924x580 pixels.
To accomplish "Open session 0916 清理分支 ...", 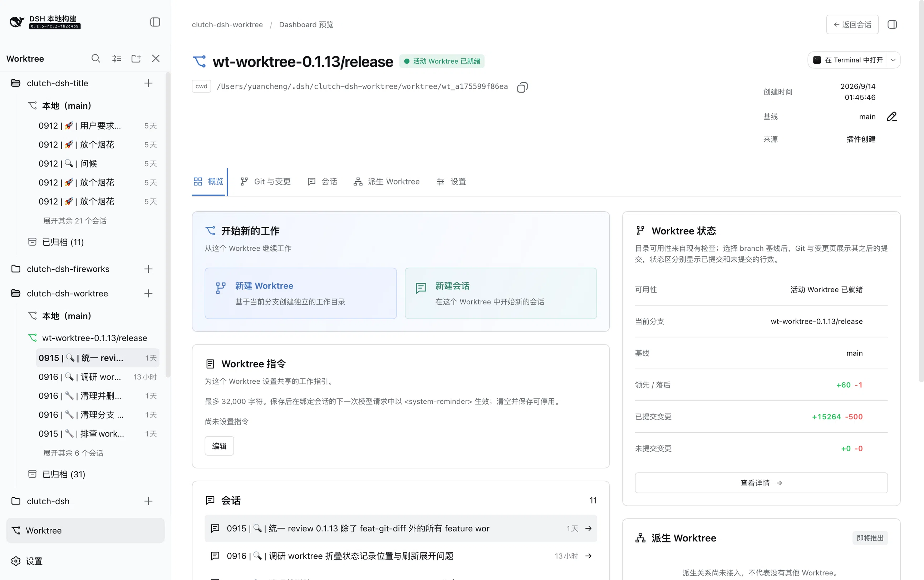I will (98, 415).
